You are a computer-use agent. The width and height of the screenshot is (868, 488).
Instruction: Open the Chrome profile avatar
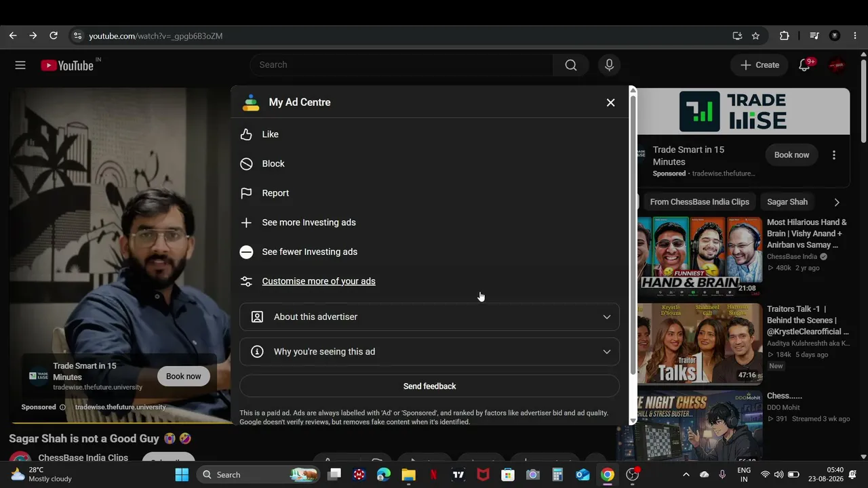tap(835, 36)
